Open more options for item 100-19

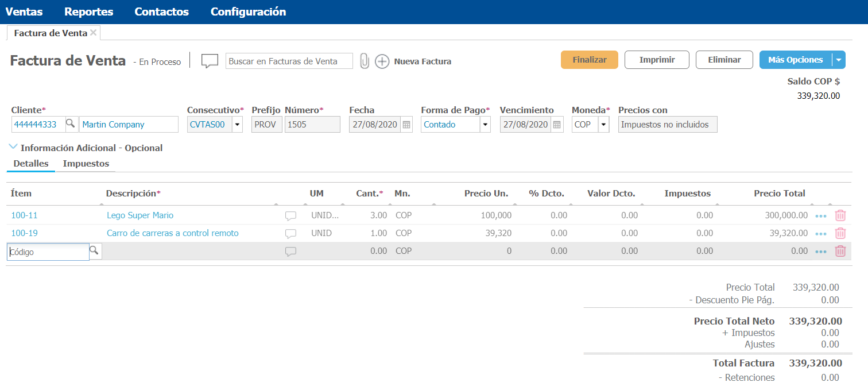tap(821, 234)
